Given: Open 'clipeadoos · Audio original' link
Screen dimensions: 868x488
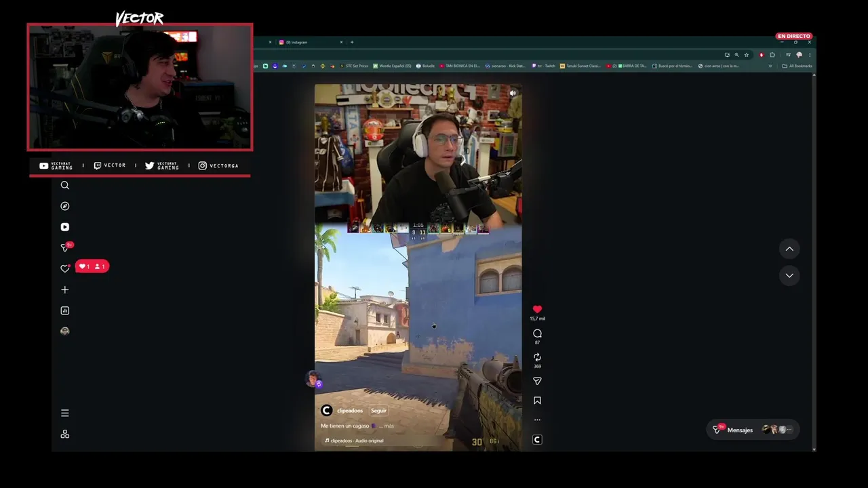Looking at the screenshot, I should pyautogui.click(x=354, y=441).
